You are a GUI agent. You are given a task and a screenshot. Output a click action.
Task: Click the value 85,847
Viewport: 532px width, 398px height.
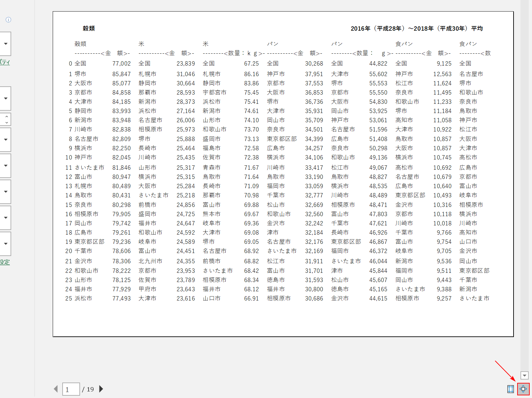122,74
